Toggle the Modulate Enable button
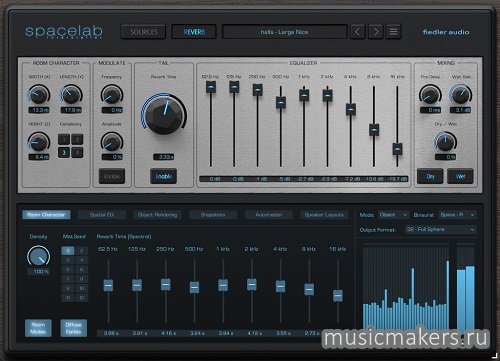This screenshot has height=361, width=500. click(112, 176)
